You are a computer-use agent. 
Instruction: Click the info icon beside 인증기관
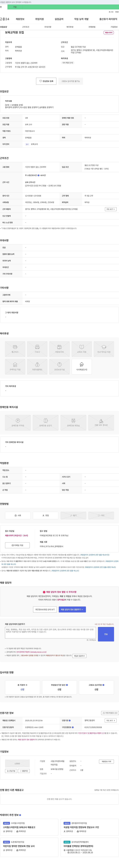coord(70,720)
